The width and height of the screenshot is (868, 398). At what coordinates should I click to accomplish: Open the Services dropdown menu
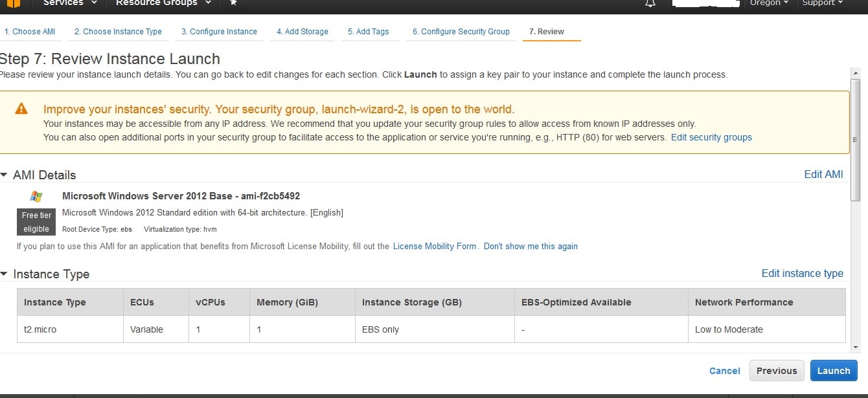(70, 3)
